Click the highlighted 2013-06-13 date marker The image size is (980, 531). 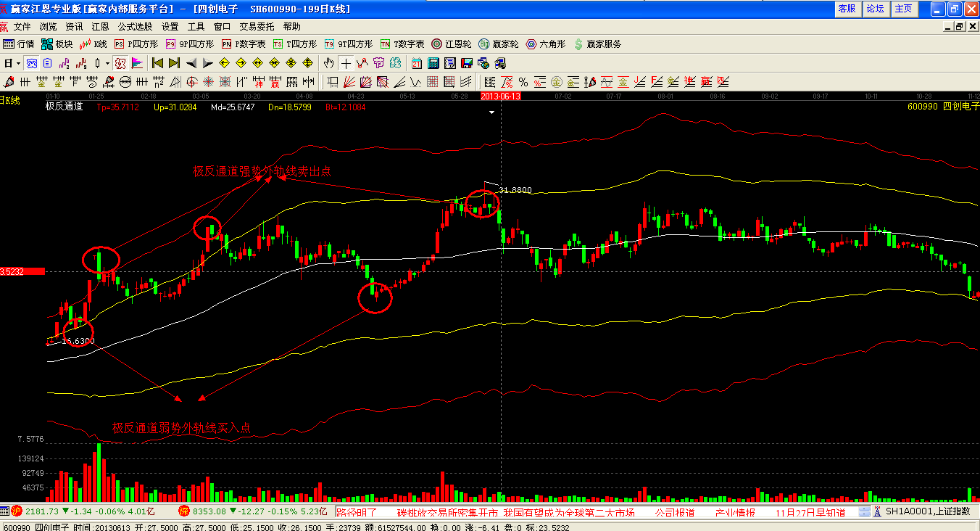(501, 96)
